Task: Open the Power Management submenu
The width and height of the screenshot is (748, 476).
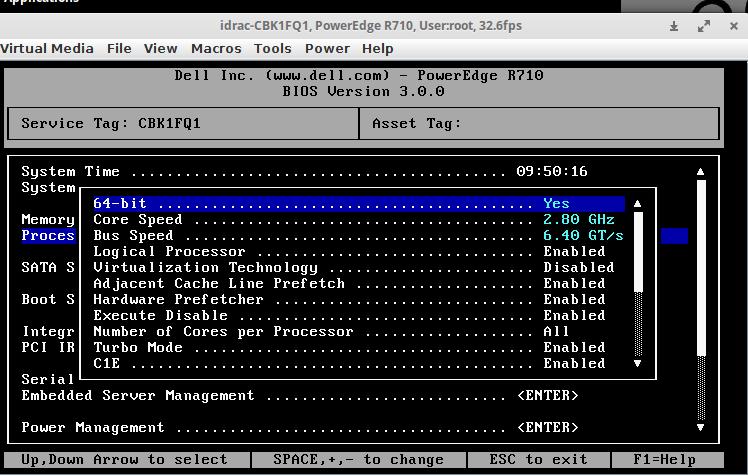Action: (x=547, y=428)
